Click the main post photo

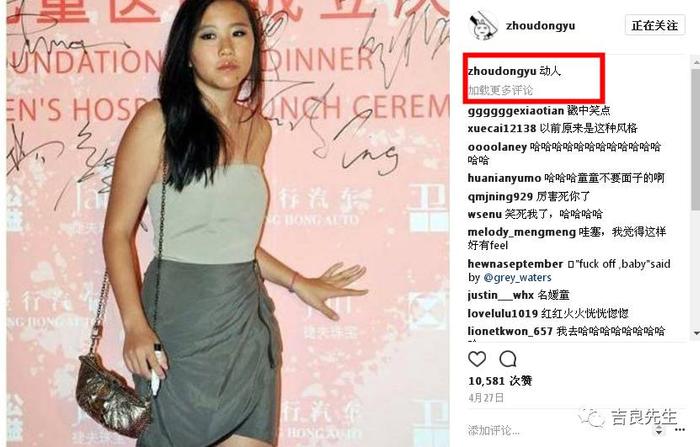pos(228,223)
